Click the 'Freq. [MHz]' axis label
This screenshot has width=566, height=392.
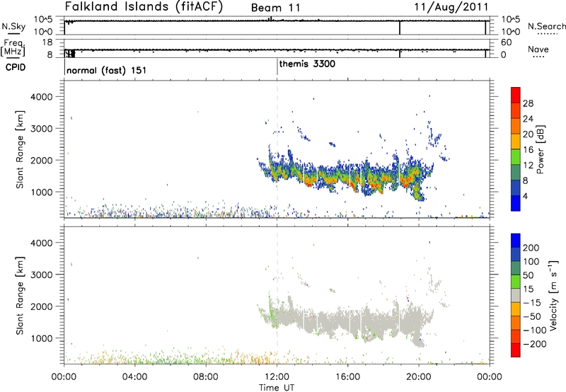[x=13, y=48]
